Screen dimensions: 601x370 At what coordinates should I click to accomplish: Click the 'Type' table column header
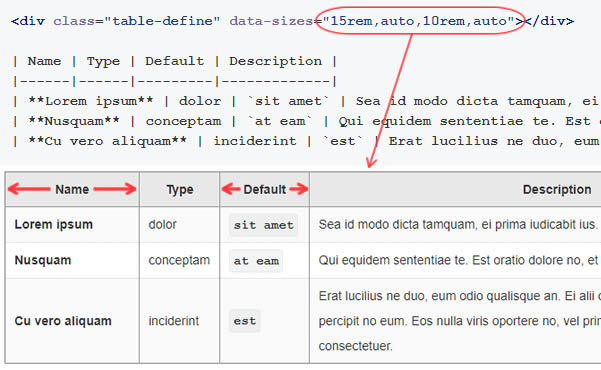pos(180,189)
